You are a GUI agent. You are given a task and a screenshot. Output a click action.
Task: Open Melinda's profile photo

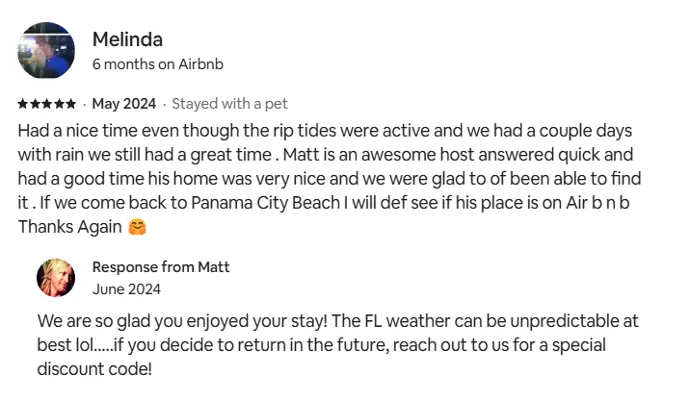[46, 50]
